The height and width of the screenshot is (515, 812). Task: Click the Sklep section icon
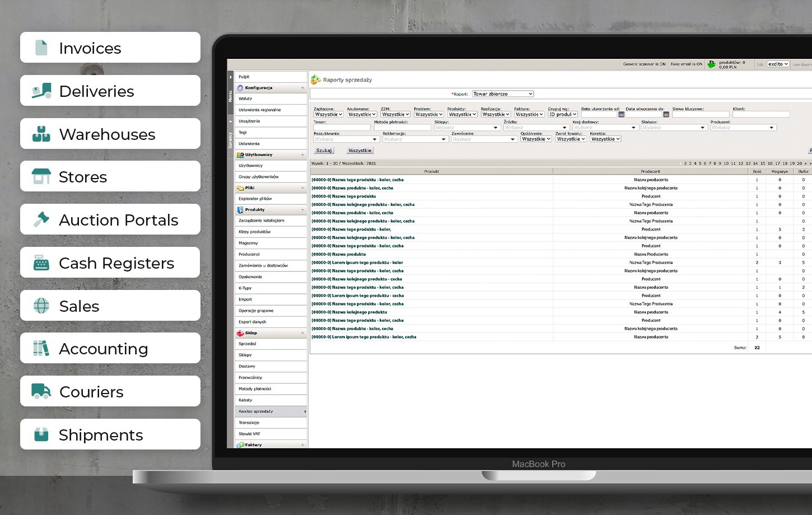coord(240,333)
